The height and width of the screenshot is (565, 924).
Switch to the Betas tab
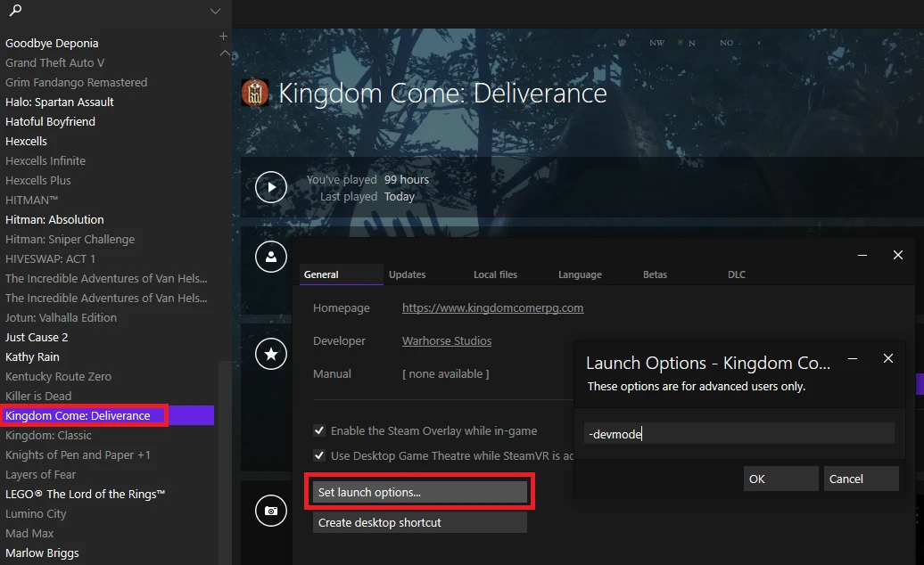pyautogui.click(x=656, y=274)
